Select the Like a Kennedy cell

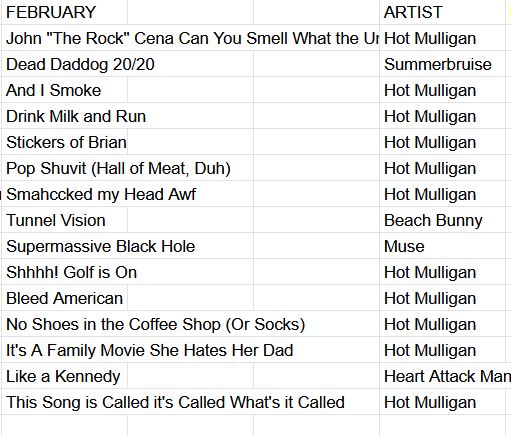pos(64,376)
